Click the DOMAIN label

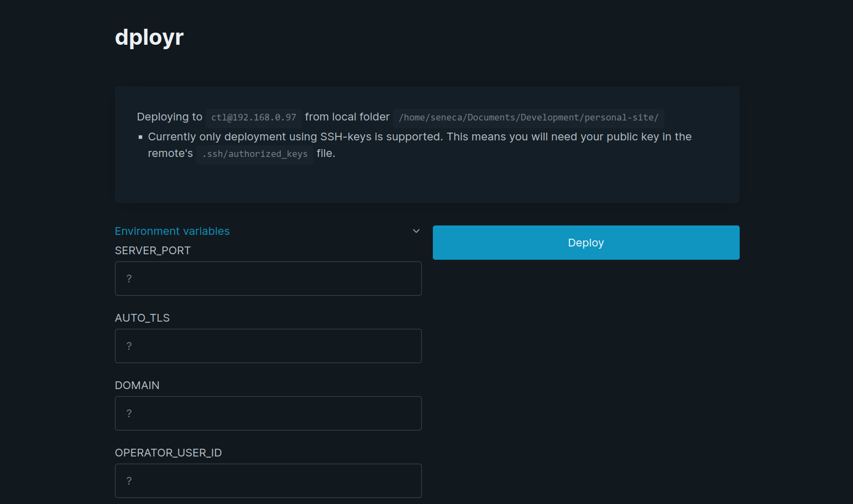point(137,385)
